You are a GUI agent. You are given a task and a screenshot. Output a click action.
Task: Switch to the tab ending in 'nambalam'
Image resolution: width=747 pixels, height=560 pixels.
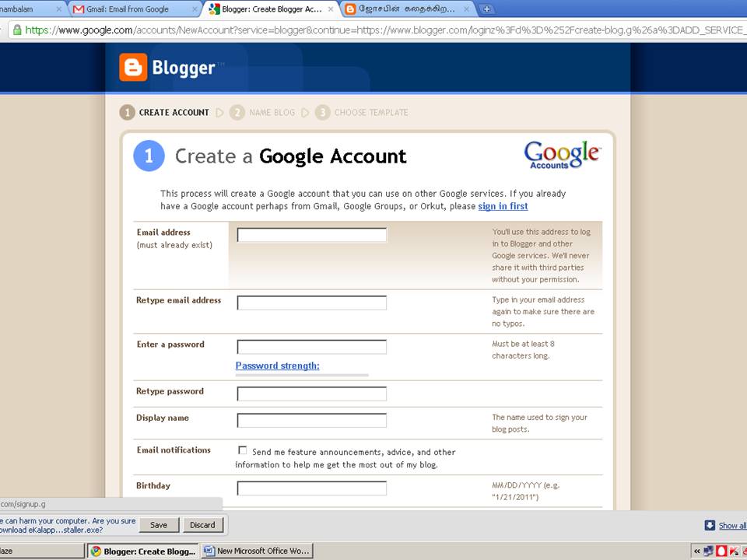click(31, 9)
